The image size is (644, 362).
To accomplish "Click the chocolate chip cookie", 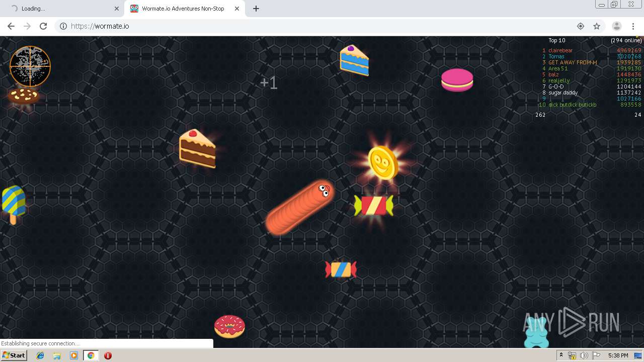I will coord(24,96).
